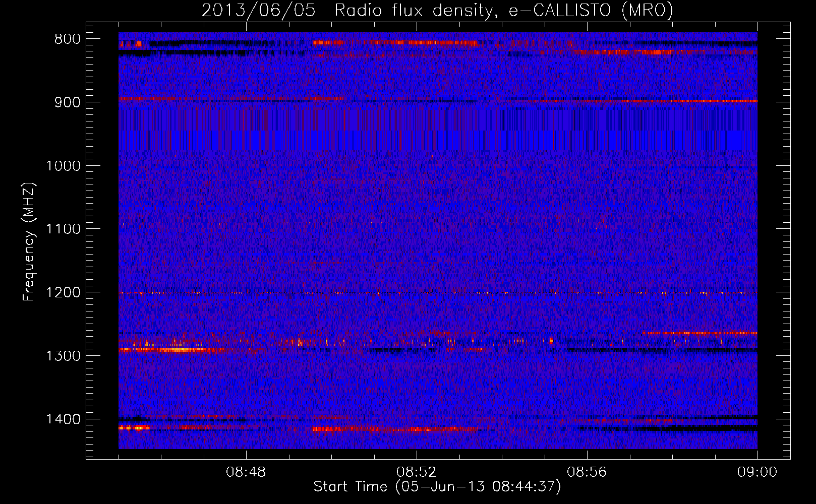Select the 1300 frequency tick label
Image resolution: width=816 pixels, height=504 pixels.
[x=63, y=356]
